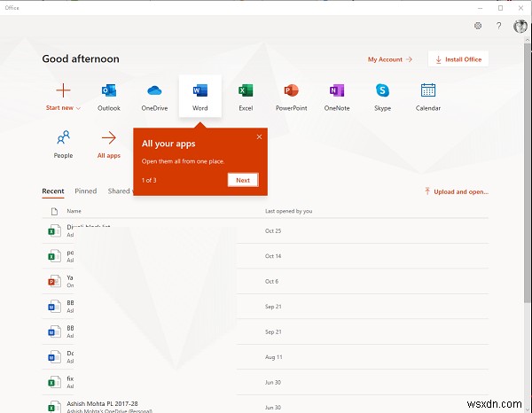
Task: Sort by the Name column header
Action: coord(74,211)
